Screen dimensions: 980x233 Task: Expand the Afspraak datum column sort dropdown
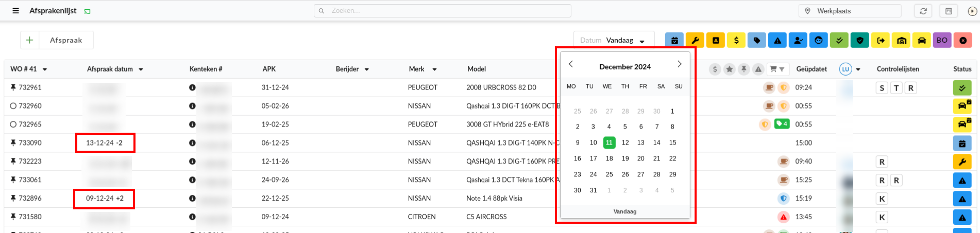click(x=141, y=69)
